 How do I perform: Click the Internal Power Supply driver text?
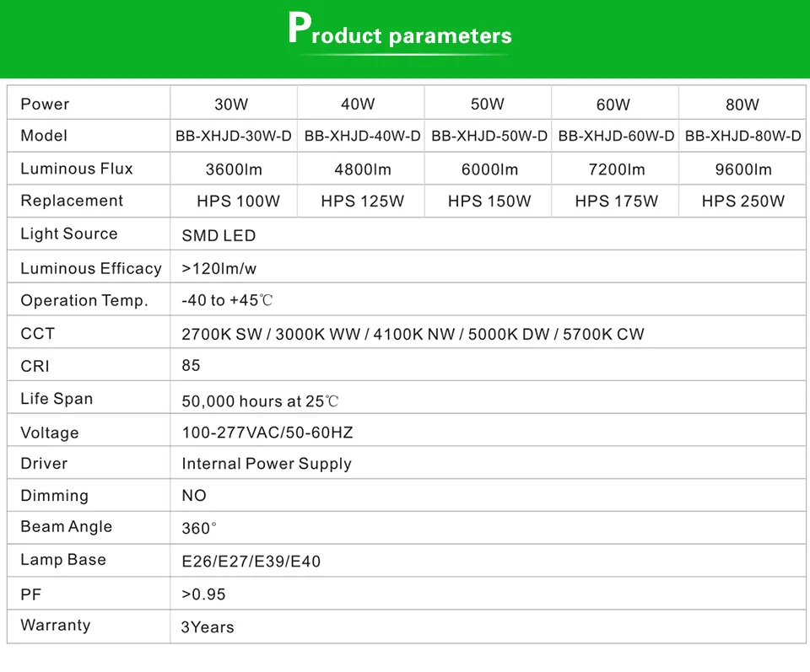[267, 464]
